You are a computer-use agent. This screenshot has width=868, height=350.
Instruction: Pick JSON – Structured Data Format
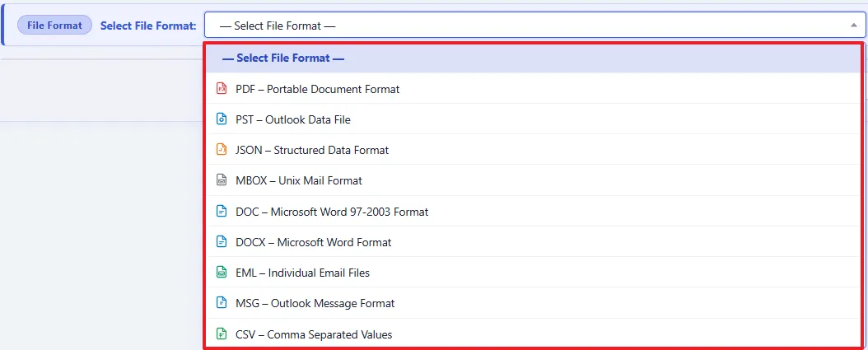point(534,150)
